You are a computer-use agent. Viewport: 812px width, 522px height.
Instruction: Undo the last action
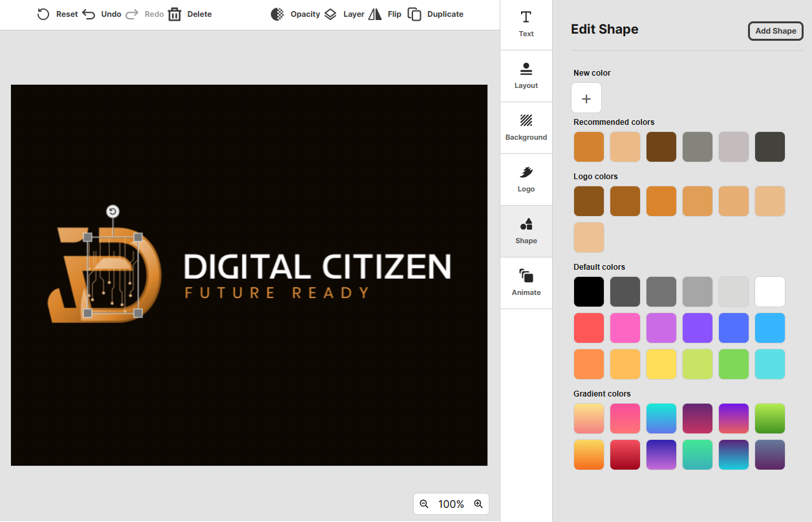coord(101,14)
